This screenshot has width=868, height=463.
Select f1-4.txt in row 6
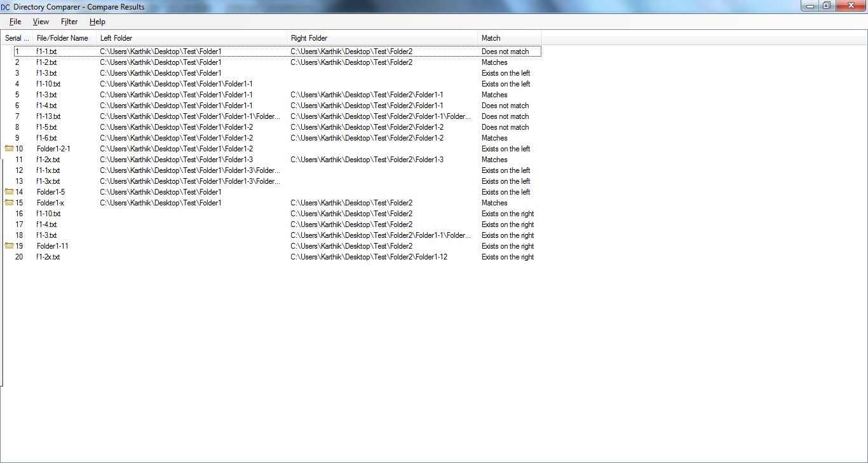tap(46, 106)
